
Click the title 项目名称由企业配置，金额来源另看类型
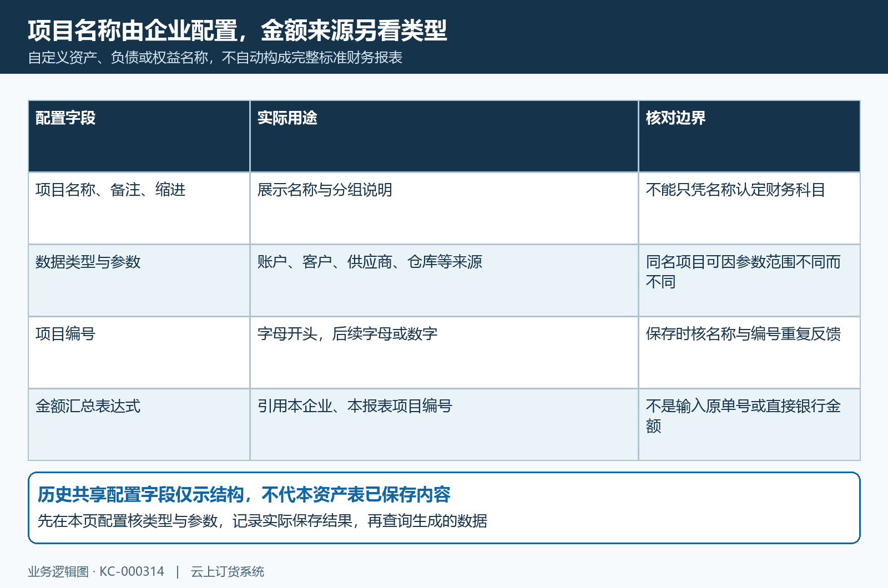(x=238, y=31)
